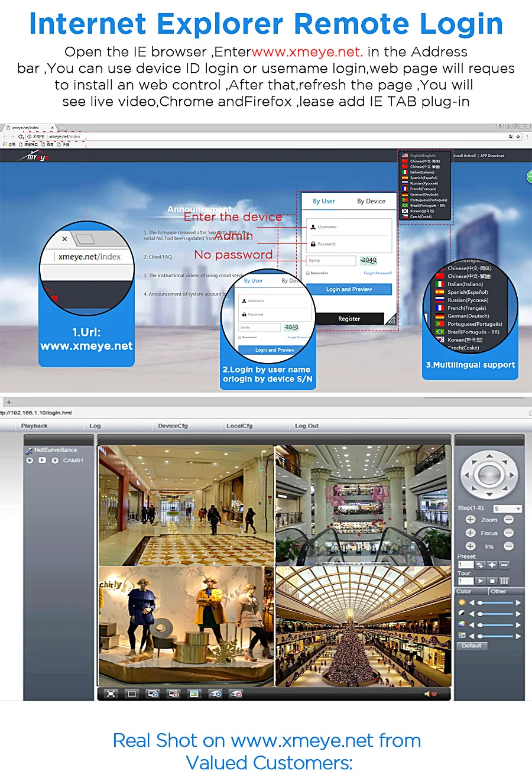Reset color settings with Default button
532x784 pixels.
(x=472, y=646)
